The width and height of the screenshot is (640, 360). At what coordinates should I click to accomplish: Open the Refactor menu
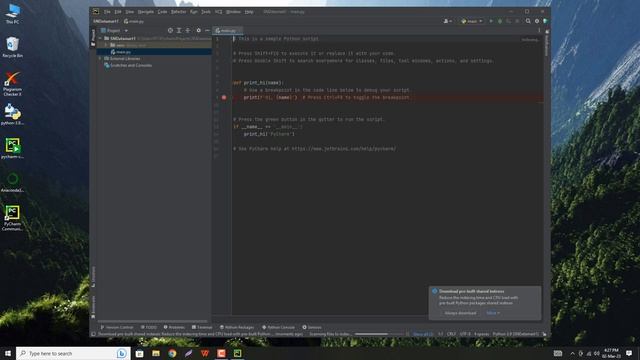tap(178, 12)
